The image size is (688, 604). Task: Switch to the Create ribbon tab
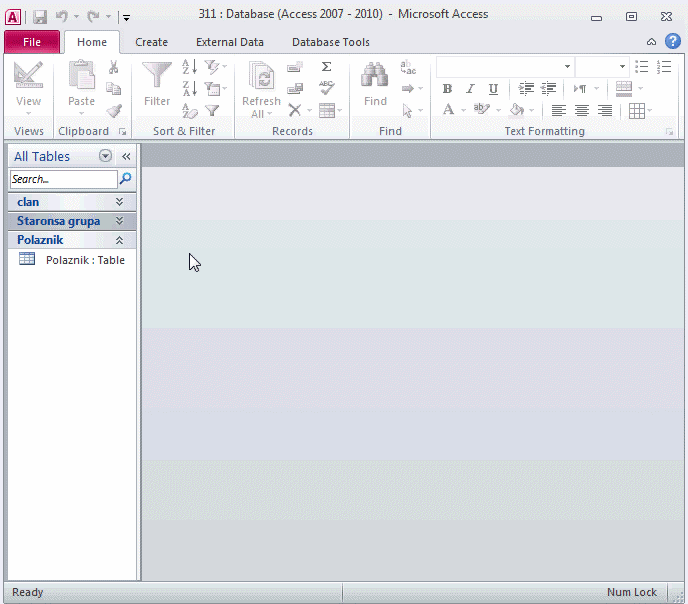point(152,42)
